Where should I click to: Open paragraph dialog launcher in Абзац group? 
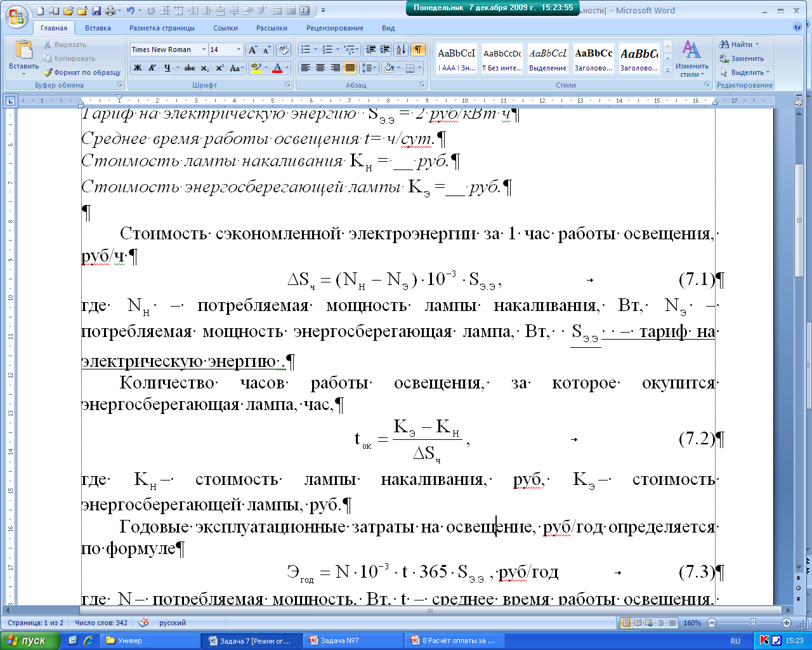[422, 84]
